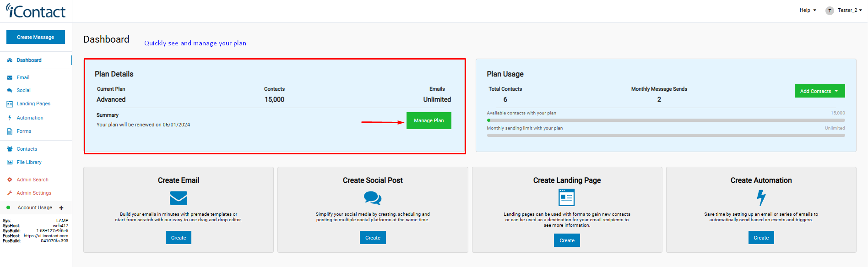
Task: Click the 'Advanced' current plan value
Action: [111, 99]
